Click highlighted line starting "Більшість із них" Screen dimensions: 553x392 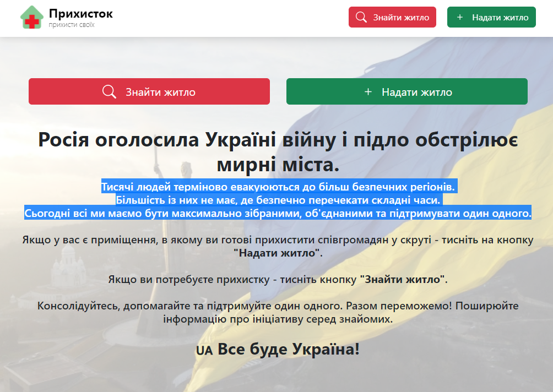click(279, 200)
